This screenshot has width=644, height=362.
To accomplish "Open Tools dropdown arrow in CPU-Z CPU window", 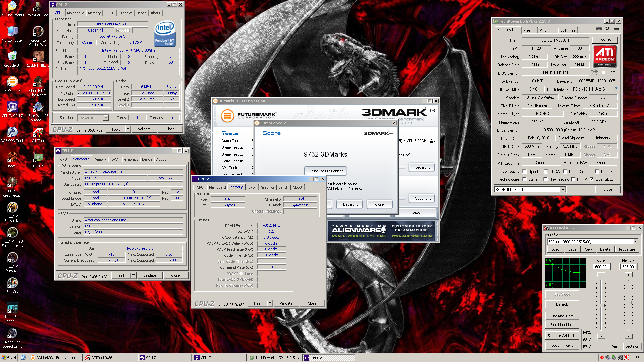I will point(128,129).
